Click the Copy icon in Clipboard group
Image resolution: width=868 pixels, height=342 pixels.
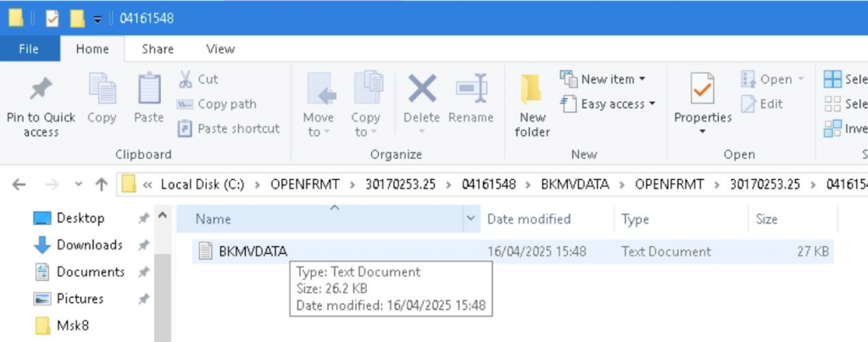point(102,91)
